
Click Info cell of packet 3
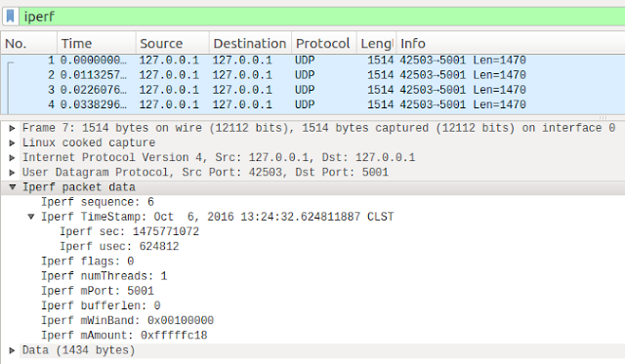coord(463,90)
